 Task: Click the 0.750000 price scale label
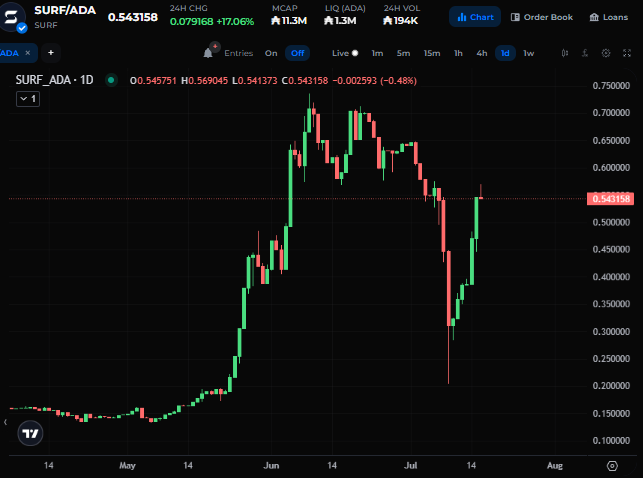611,86
